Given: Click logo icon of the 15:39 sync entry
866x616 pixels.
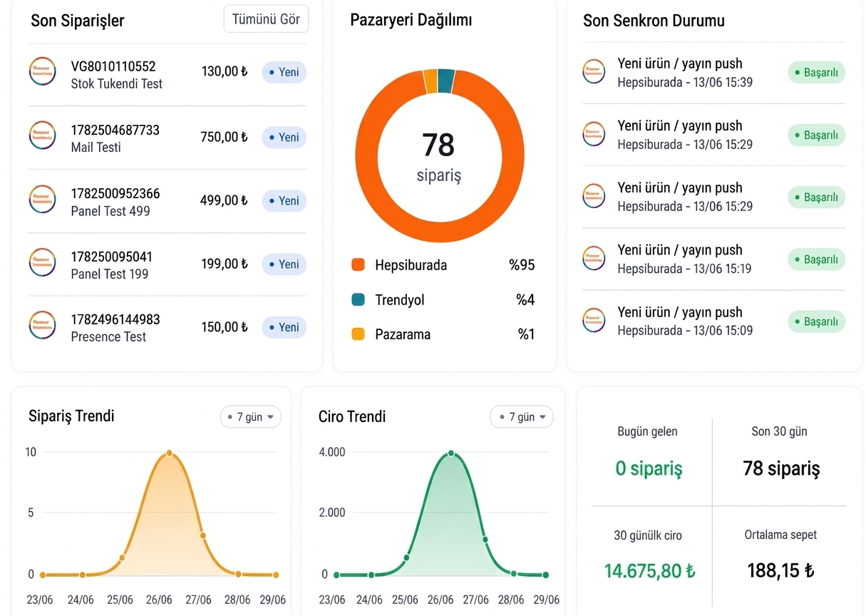Looking at the screenshot, I should tap(594, 71).
